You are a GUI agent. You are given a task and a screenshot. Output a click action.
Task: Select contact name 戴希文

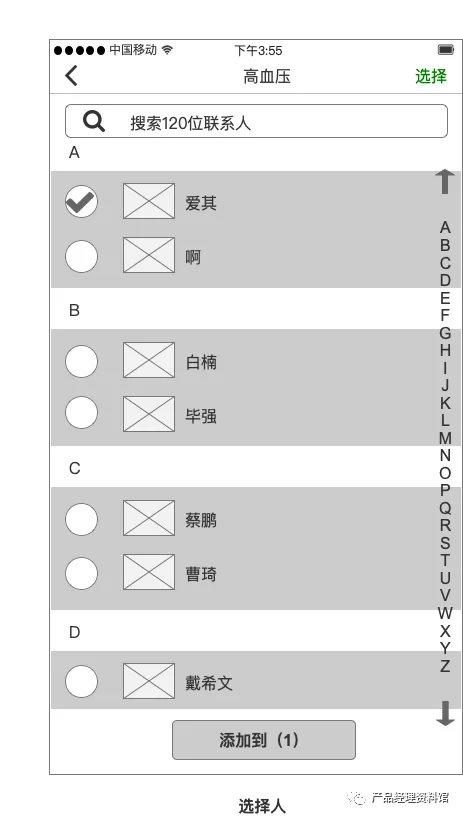click(x=209, y=683)
